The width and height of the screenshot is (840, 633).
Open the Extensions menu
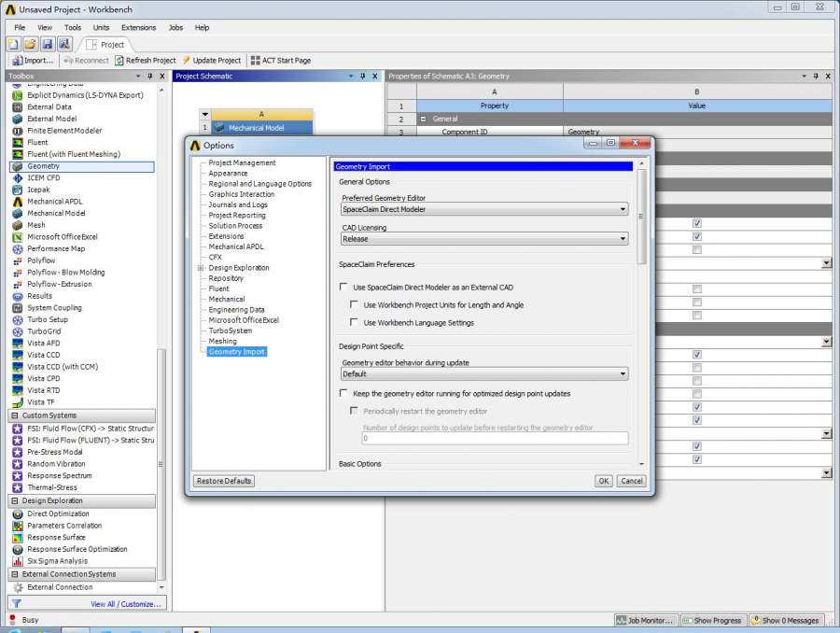coord(139,27)
